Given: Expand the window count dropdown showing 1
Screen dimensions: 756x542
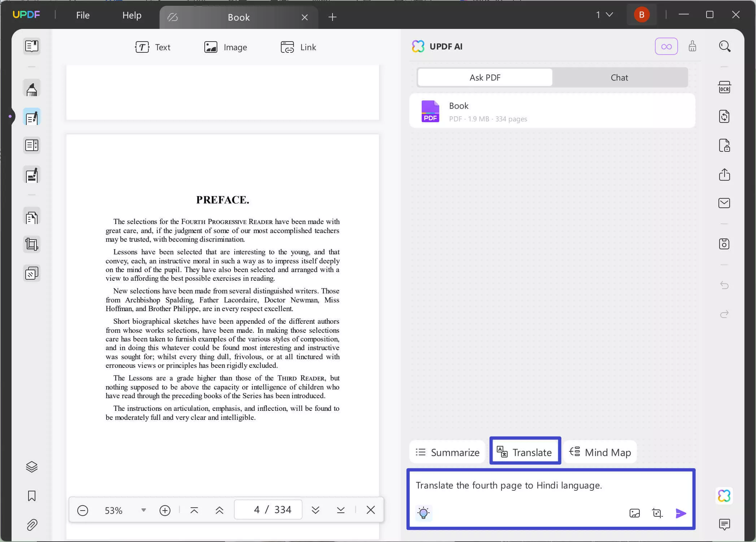Looking at the screenshot, I should (x=605, y=14).
